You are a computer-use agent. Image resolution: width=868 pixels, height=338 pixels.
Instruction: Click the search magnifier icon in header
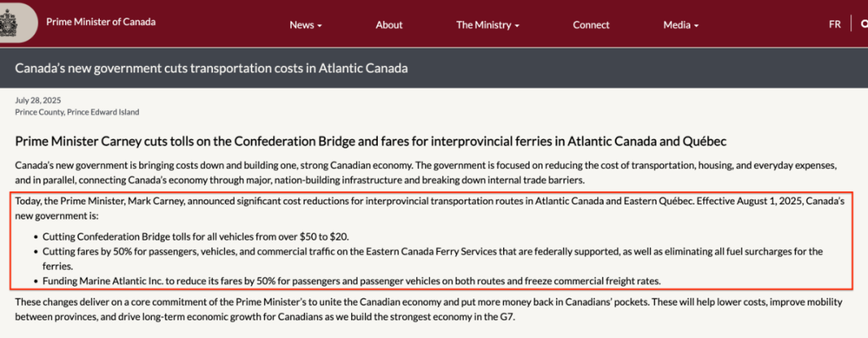[864, 24]
